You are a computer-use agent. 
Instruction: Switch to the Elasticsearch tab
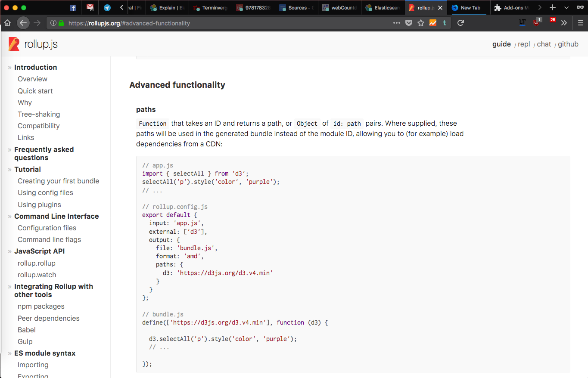383,8
